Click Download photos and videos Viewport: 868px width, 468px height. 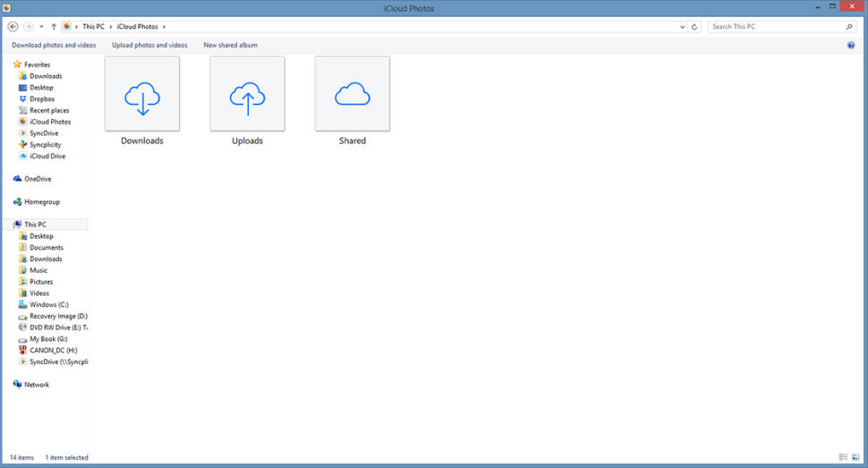[x=54, y=45]
